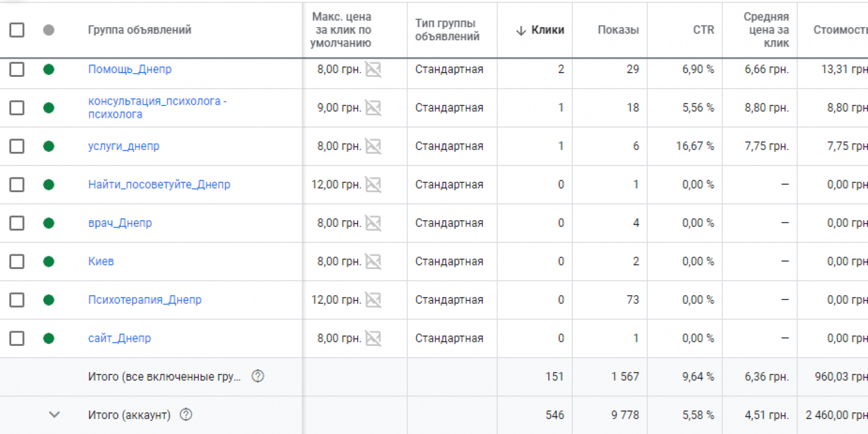Image resolution: width=868 pixels, height=434 pixels.
Task: Open the врач_Днепр ad group
Action: [x=120, y=223]
